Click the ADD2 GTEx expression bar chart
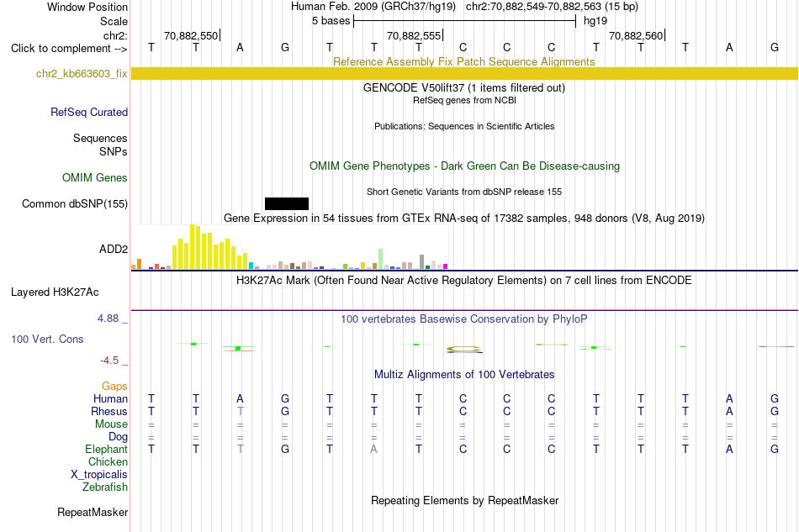The image size is (799, 532). (289, 247)
